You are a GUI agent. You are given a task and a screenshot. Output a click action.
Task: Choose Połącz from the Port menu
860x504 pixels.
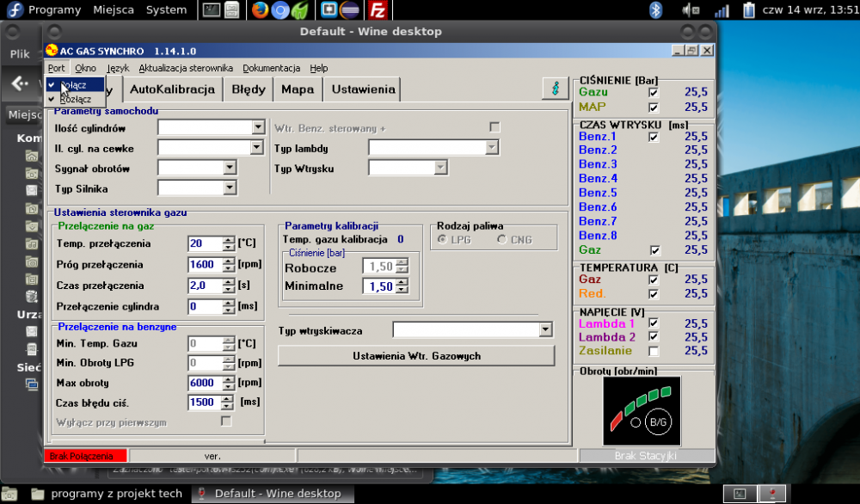(75, 85)
